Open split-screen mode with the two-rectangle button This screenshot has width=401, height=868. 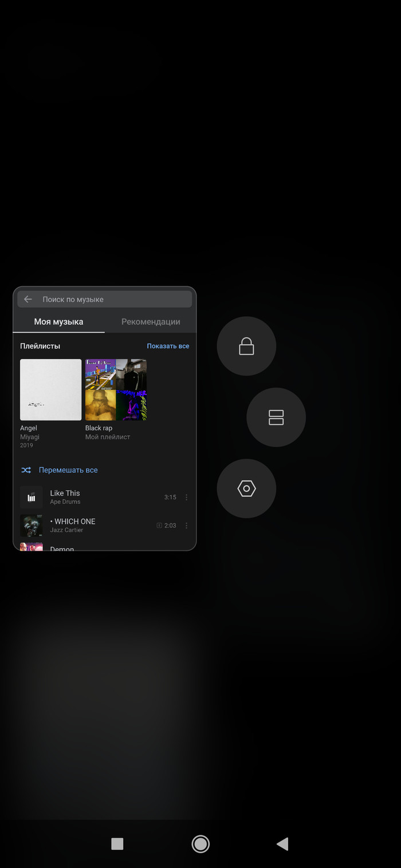click(x=276, y=417)
